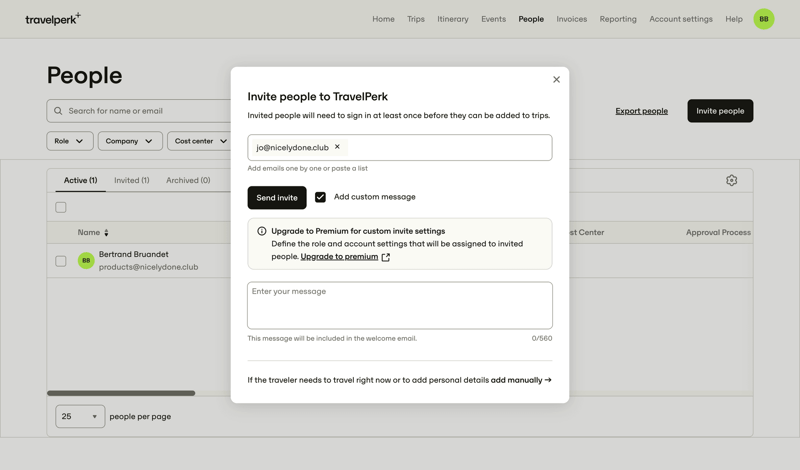The image size is (800, 470).
Task: Go to Home in top navigation
Action: point(383,19)
